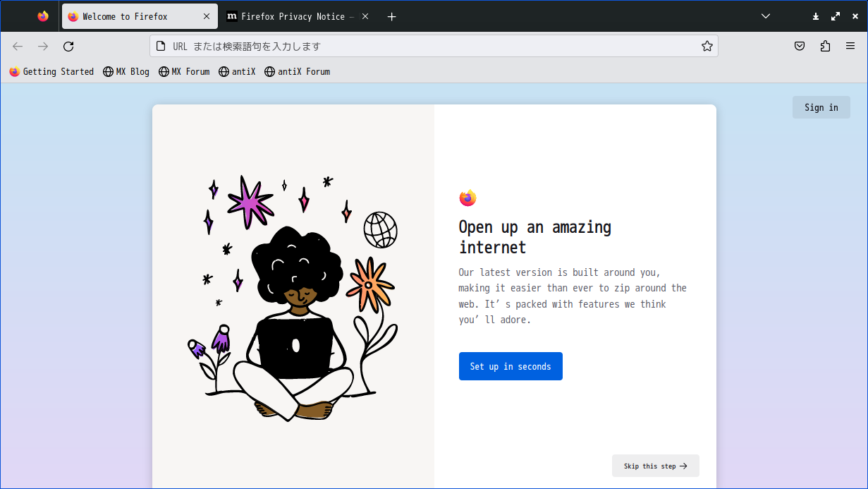Go forward with the right arrow button
Image resolution: width=868 pixels, height=489 pixels.
(43, 46)
